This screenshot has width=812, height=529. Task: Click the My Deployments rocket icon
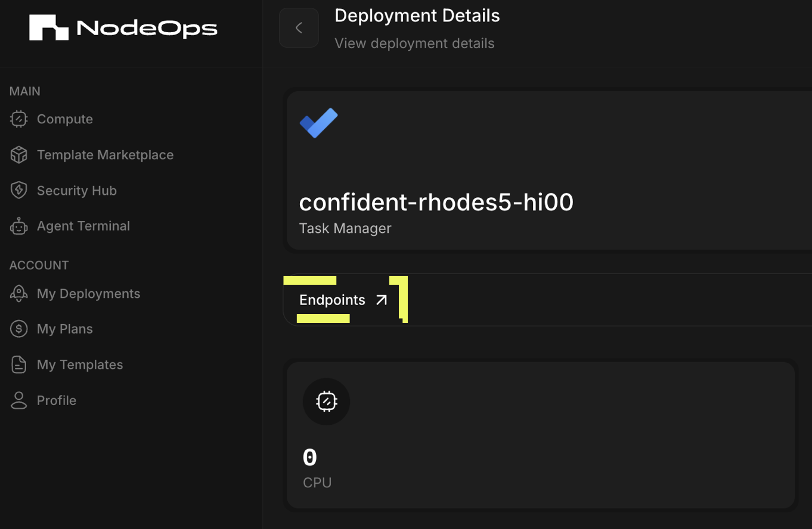pos(19,294)
